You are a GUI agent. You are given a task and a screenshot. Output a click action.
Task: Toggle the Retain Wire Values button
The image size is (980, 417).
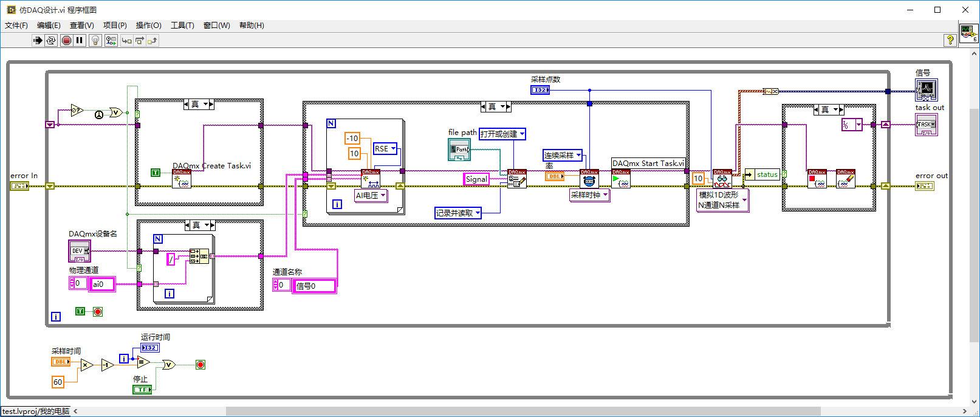[x=111, y=40]
